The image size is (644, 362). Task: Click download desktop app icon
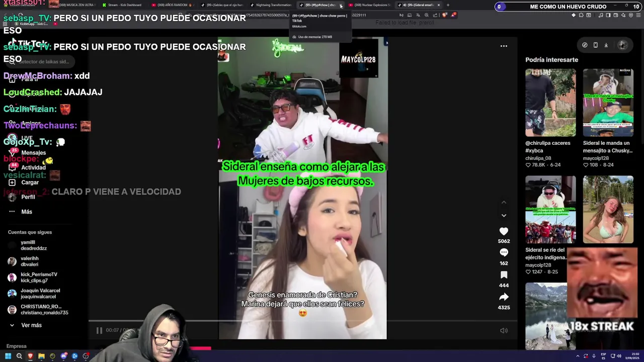(606, 45)
